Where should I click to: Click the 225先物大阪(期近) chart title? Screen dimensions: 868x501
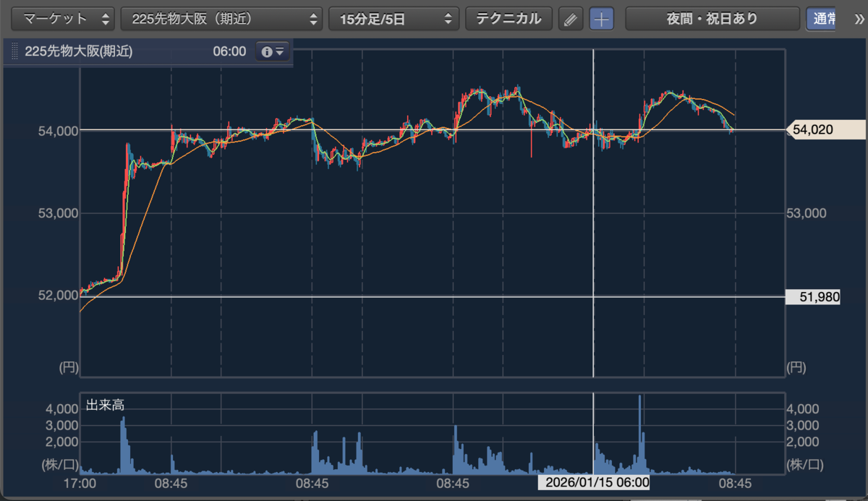[x=79, y=52]
